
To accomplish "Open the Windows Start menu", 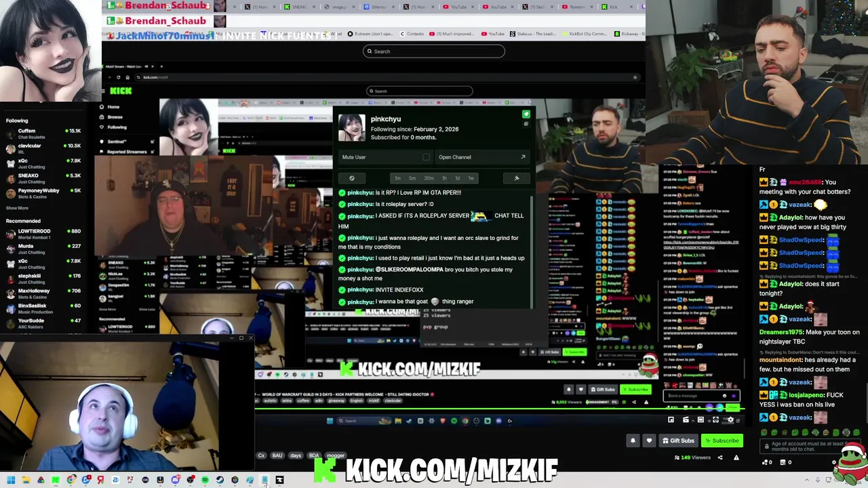I will click(x=11, y=480).
